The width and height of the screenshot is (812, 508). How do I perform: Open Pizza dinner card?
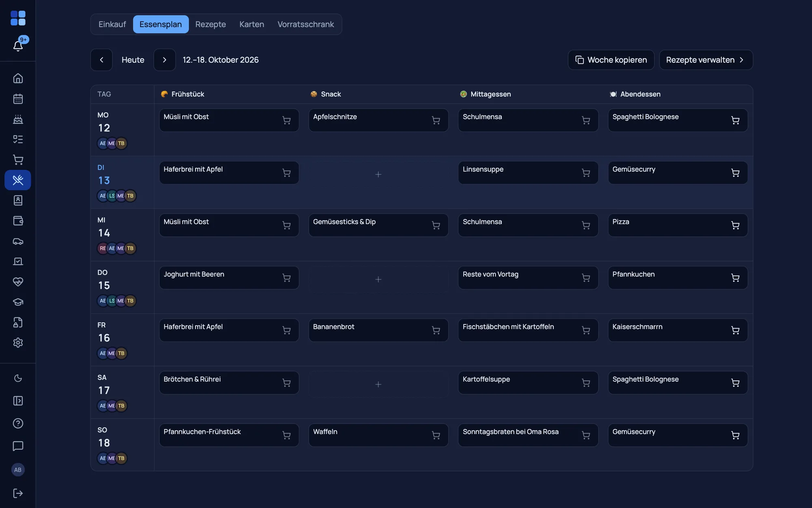(x=678, y=225)
